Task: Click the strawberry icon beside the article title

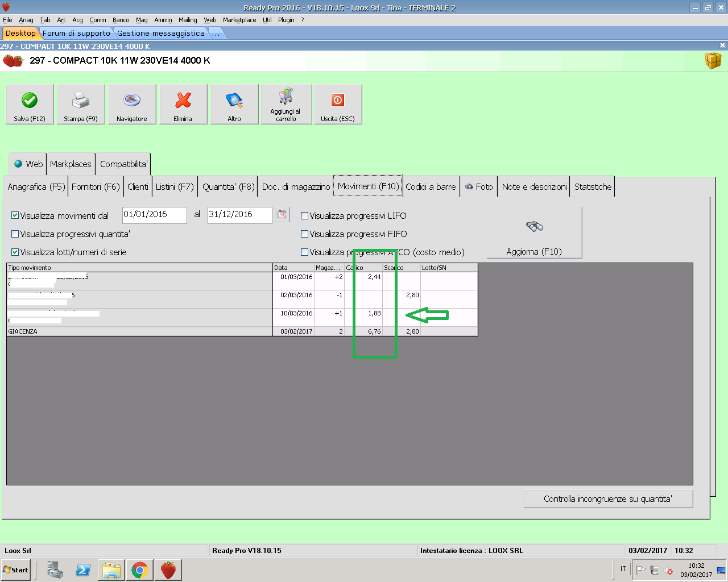Action: point(13,60)
